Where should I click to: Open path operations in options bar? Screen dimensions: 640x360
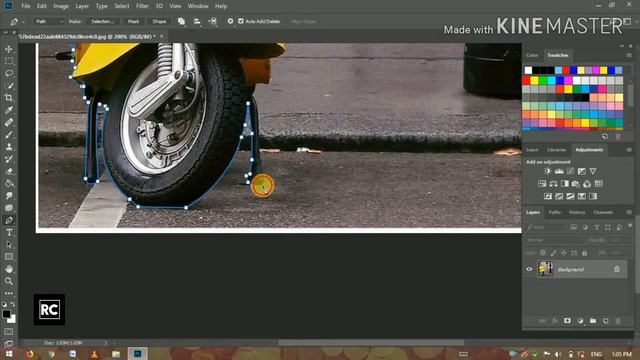(181, 21)
